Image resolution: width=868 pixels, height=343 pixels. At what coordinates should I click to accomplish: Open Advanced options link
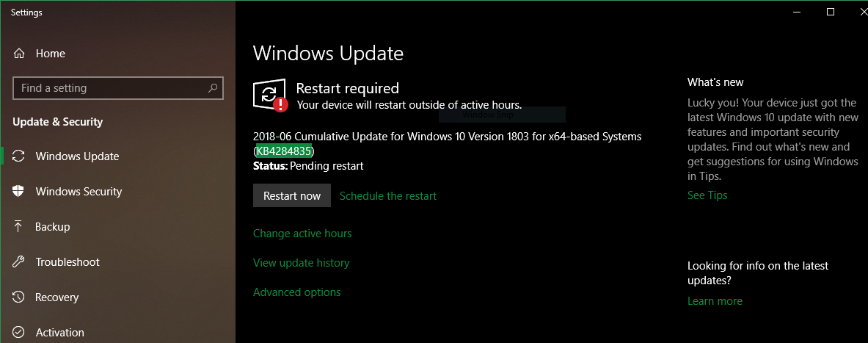296,292
